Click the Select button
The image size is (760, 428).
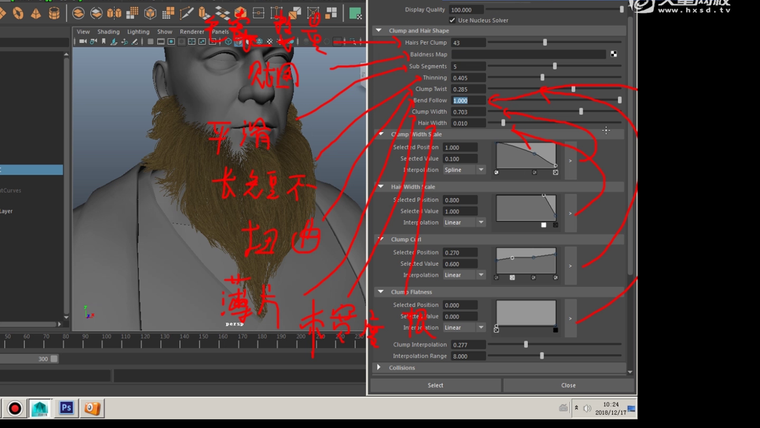tap(435, 385)
